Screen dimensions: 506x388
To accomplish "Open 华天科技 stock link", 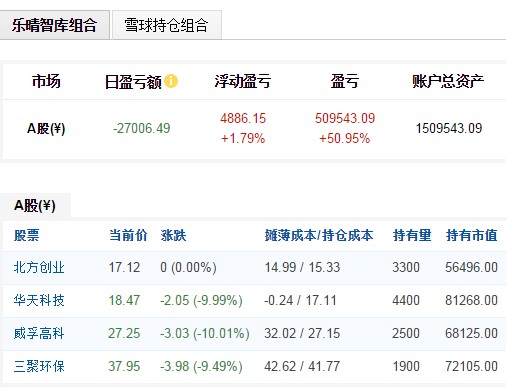I will (x=39, y=300).
